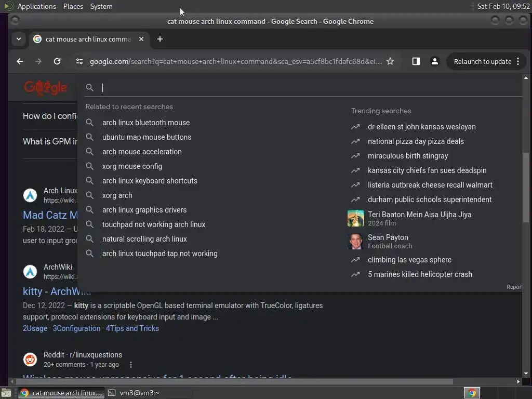Select suggestion arch linux touchpad tap not working
Viewport: 532px width, 399px height.
tap(160, 254)
